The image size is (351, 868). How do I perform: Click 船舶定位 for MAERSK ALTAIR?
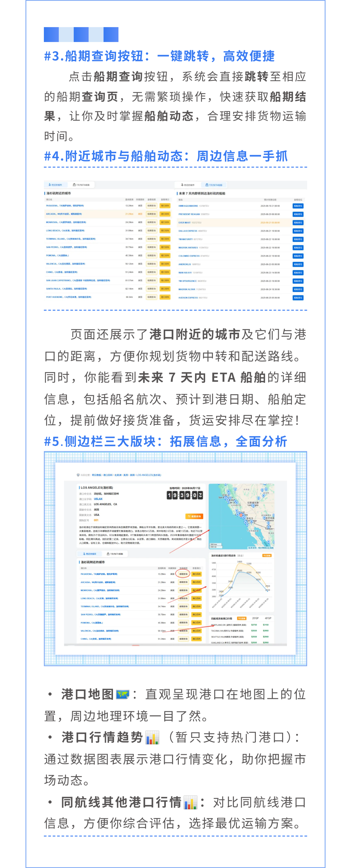(x=298, y=289)
